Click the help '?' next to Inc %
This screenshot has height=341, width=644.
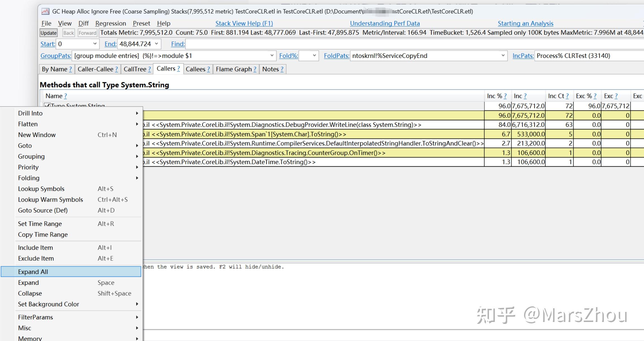pos(505,96)
